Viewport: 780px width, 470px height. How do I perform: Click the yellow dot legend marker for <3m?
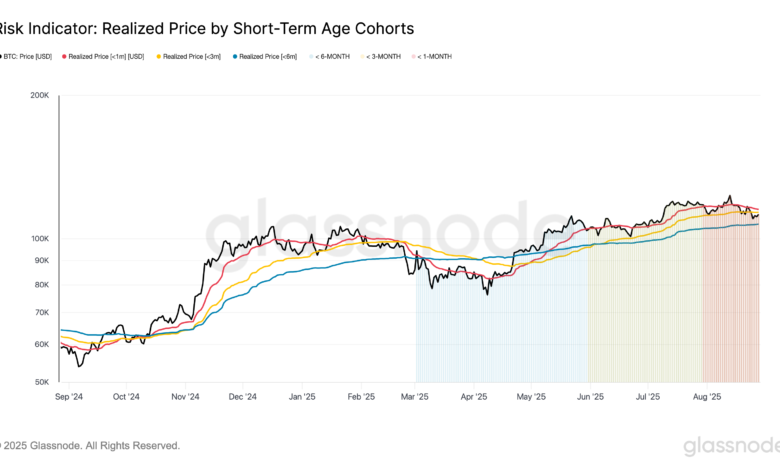pos(157,56)
